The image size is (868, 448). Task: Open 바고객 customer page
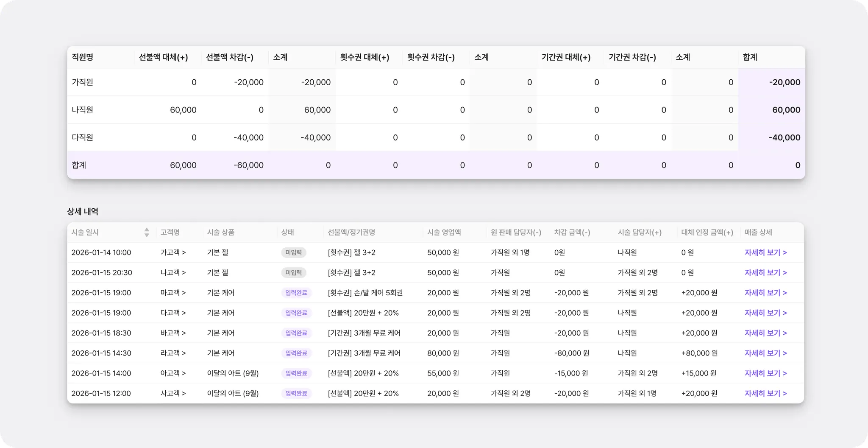point(173,333)
